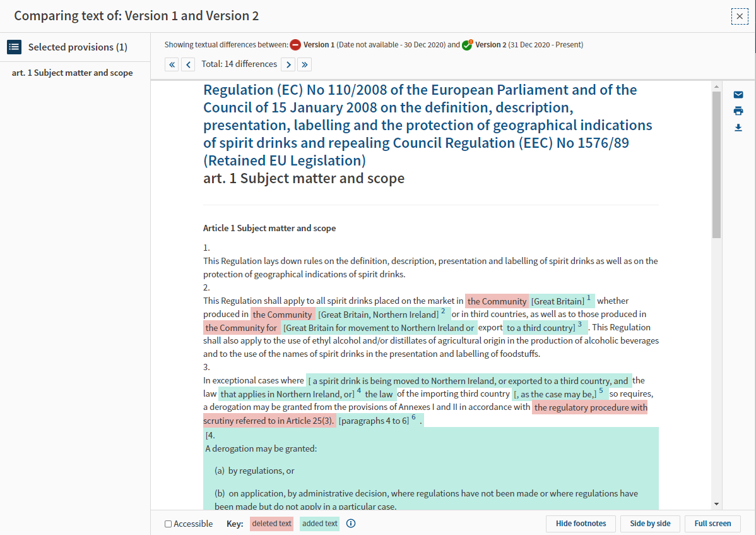
Task: Close the comparing text dialog
Action: [x=740, y=16]
